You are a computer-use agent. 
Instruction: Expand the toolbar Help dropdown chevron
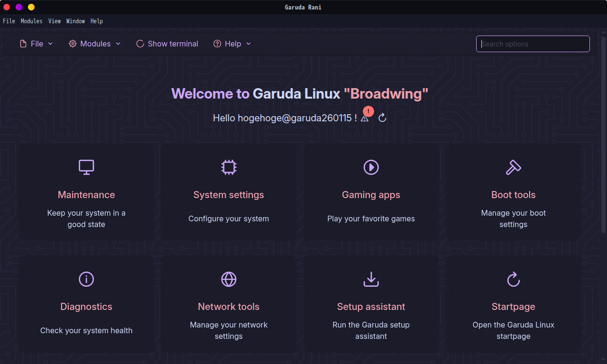248,44
